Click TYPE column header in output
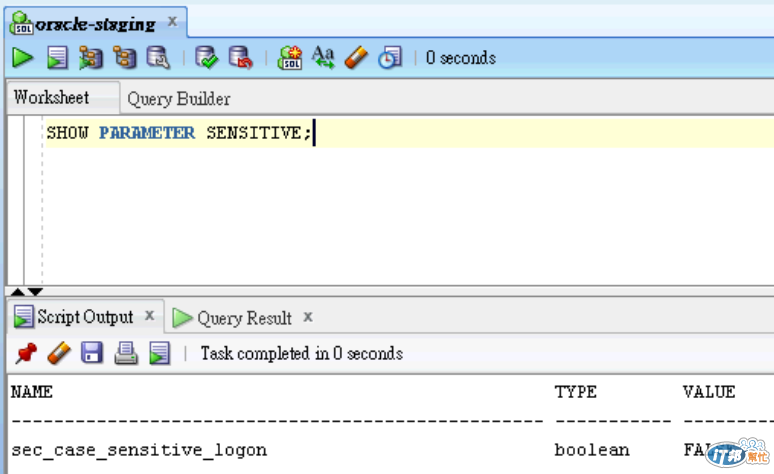 point(576,392)
